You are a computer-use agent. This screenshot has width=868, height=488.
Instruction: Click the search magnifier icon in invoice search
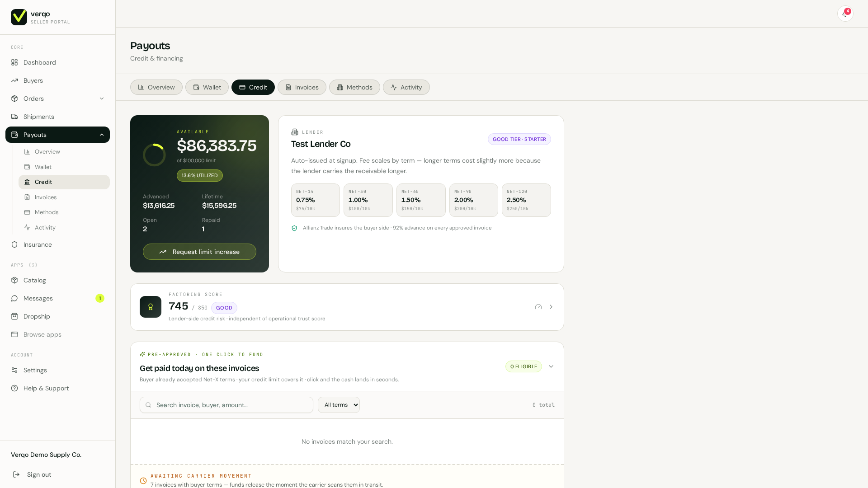pos(148,405)
